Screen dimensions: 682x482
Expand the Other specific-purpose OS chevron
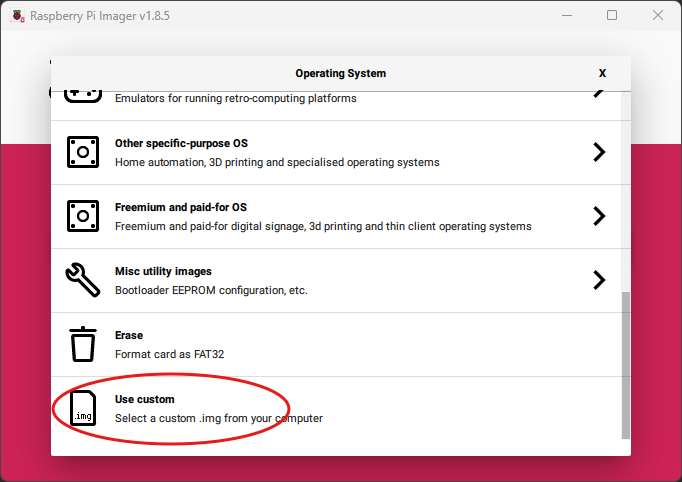tap(599, 152)
